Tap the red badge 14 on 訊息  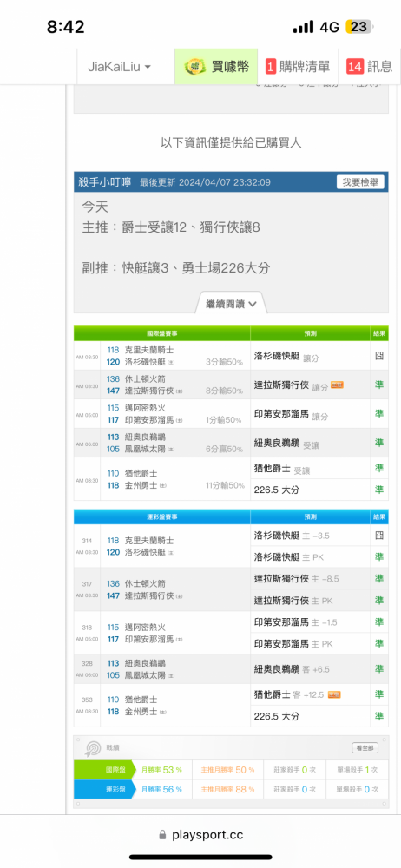[355, 67]
